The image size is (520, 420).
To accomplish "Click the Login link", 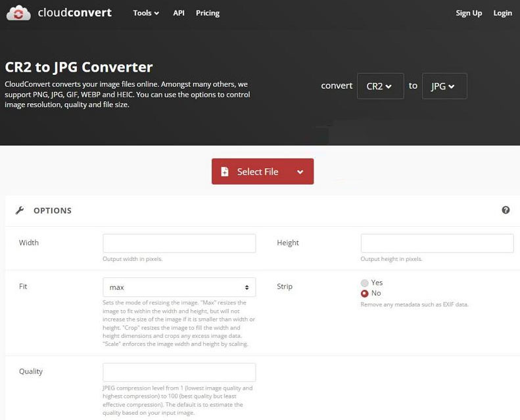I will (x=502, y=13).
